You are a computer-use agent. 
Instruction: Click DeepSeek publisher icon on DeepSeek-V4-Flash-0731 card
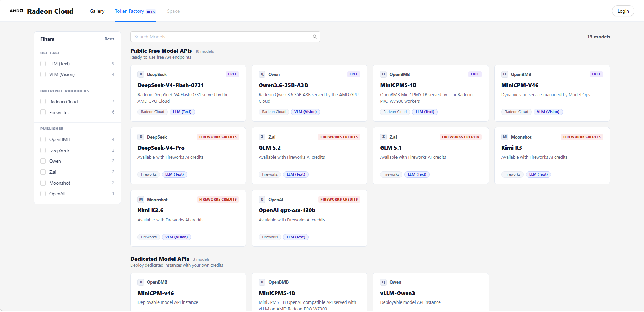(x=141, y=74)
